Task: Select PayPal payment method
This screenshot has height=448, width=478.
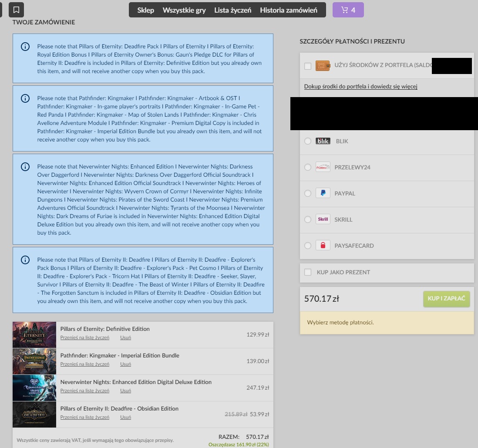Action: point(308,193)
